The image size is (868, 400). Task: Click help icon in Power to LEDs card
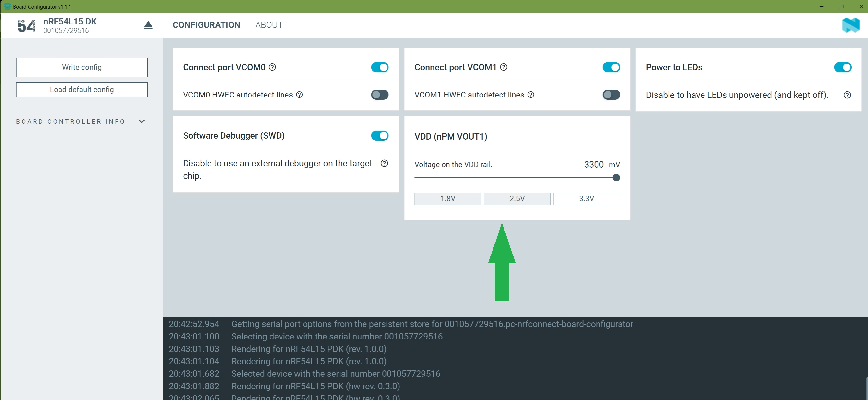click(x=847, y=95)
